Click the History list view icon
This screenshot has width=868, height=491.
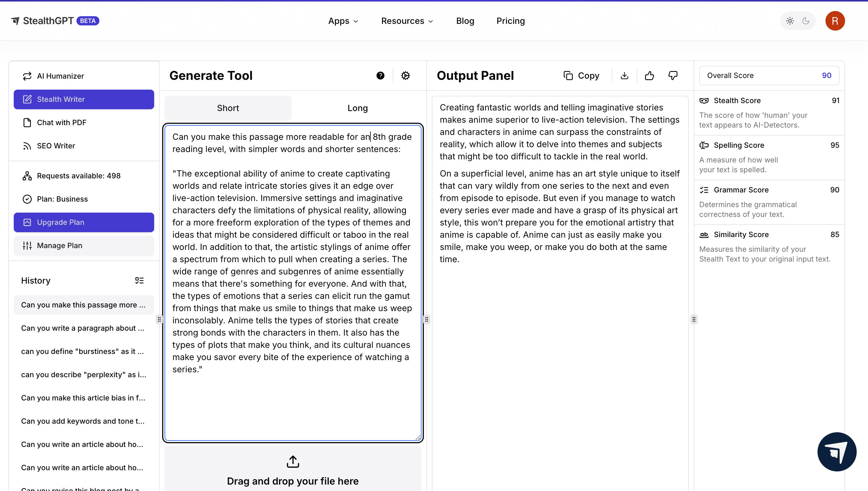point(139,281)
